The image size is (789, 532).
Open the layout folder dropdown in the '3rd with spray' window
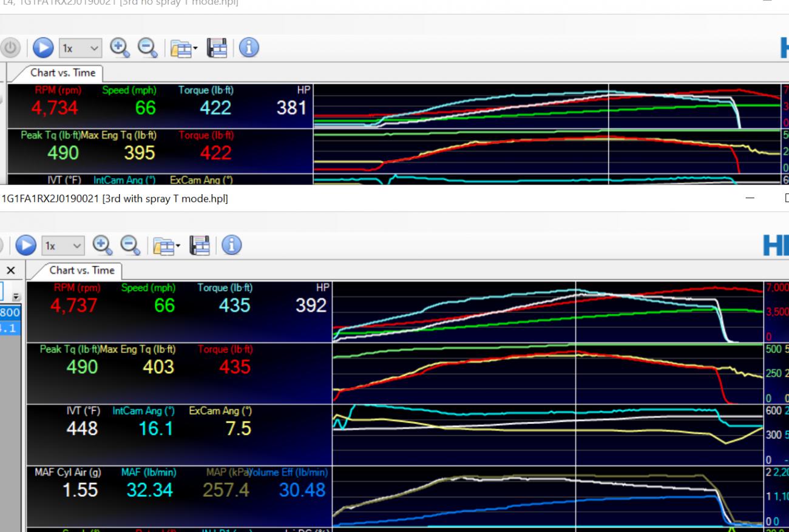click(166, 246)
